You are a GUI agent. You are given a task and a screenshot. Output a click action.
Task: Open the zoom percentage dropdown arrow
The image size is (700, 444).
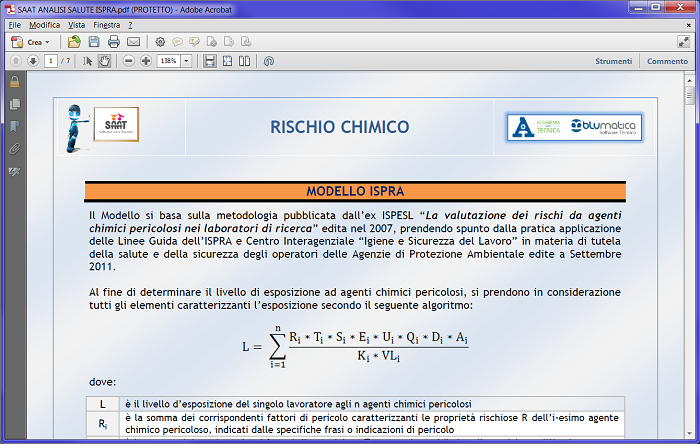coord(187,61)
